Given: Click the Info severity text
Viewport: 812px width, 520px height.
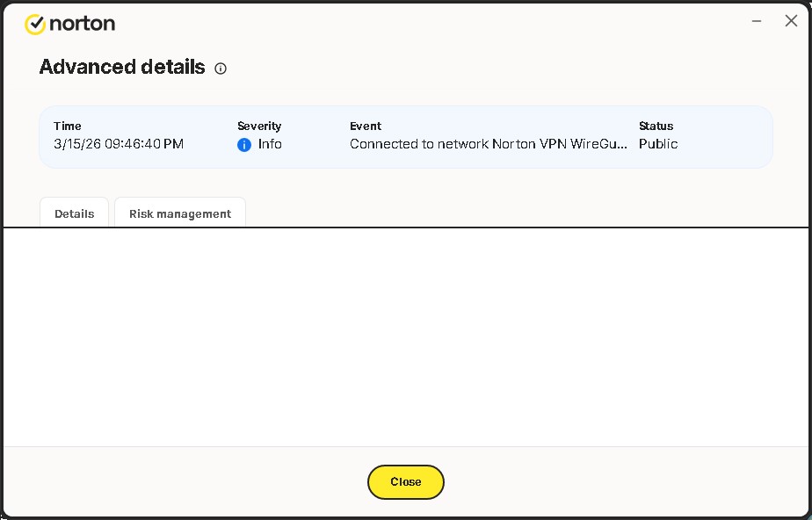Looking at the screenshot, I should [270, 144].
